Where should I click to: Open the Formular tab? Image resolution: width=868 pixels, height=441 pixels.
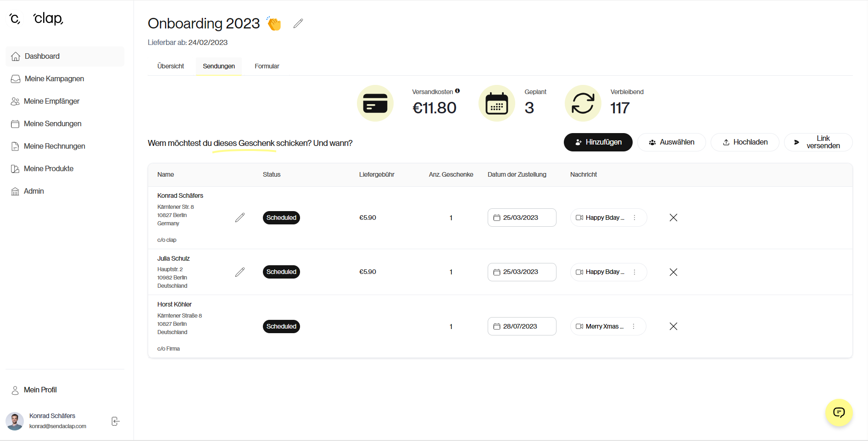pos(267,66)
